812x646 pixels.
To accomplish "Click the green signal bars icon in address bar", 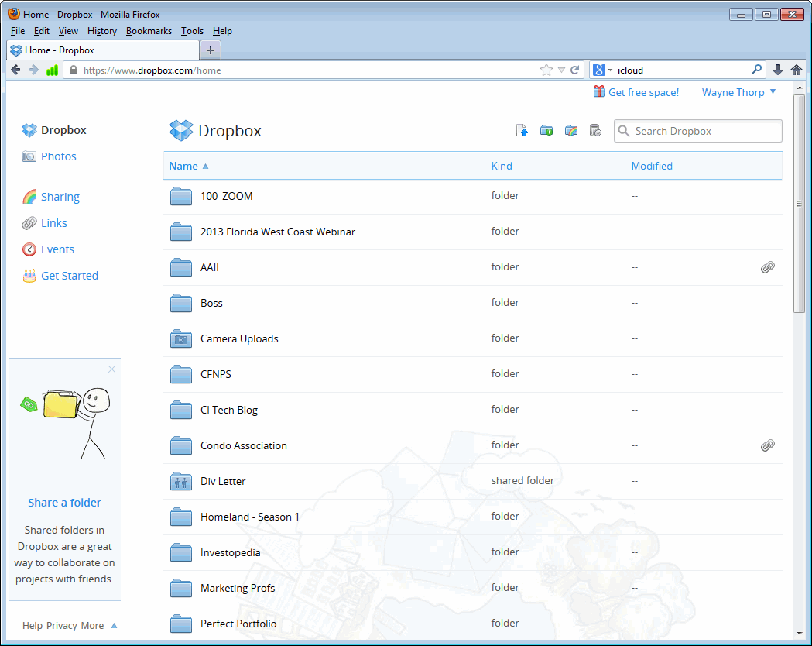I will (52, 70).
